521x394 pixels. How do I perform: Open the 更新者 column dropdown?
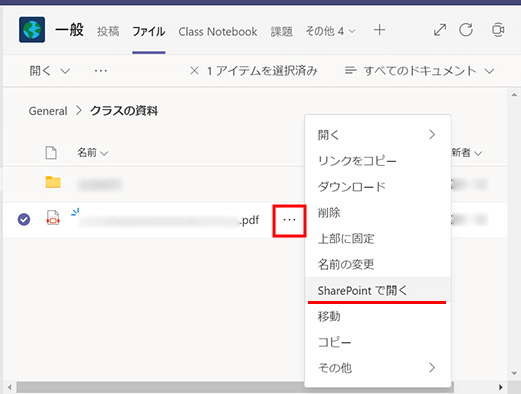click(x=466, y=153)
